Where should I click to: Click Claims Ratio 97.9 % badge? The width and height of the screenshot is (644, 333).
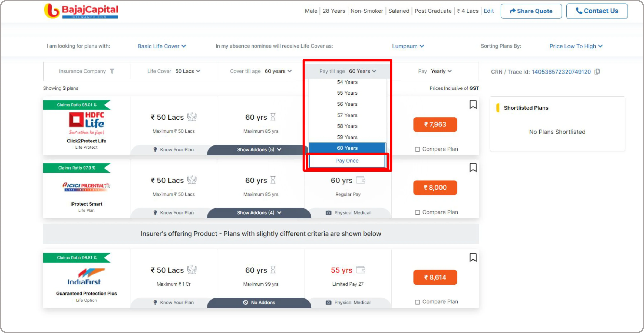pos(77,168)
